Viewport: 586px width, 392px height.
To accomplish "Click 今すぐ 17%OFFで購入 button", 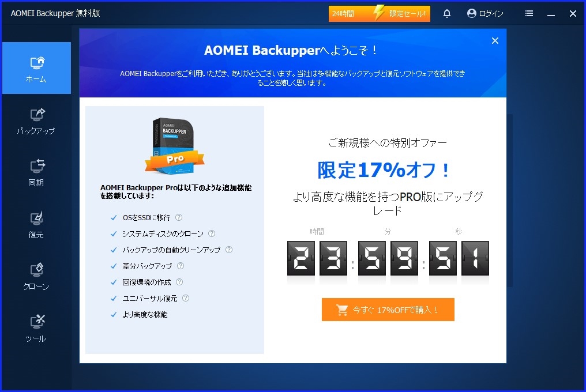I will (x=388, y=310).
